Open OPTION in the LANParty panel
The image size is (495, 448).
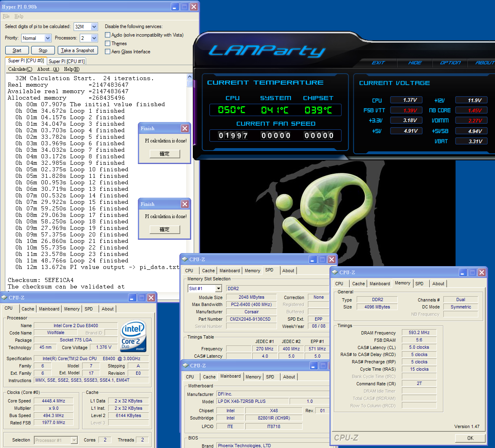[x=450, y=63]
